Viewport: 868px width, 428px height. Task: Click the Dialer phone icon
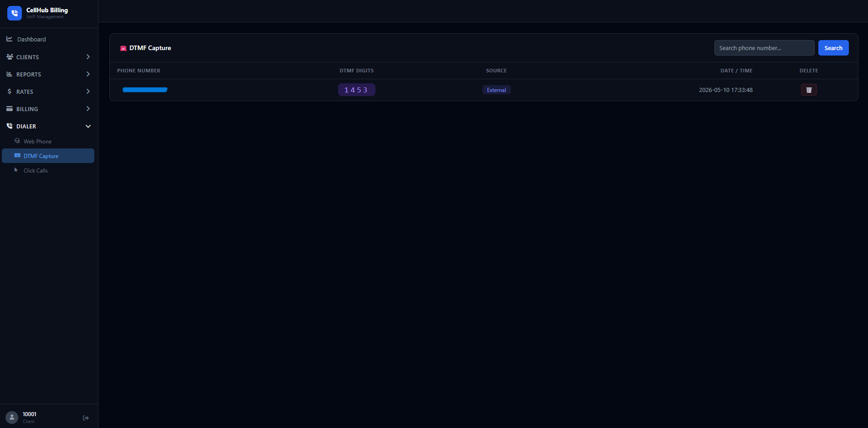pos(10,126)
